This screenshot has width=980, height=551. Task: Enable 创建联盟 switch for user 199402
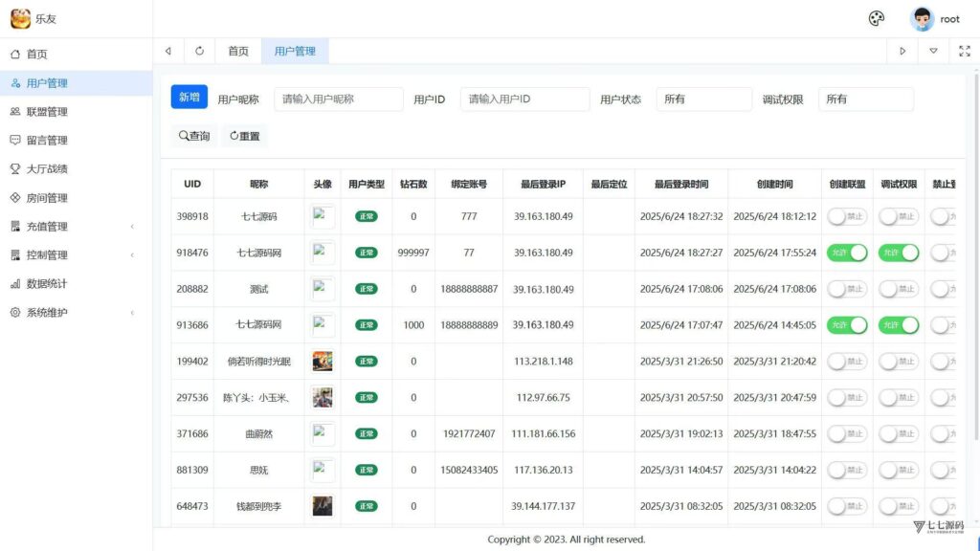point(847,361)
